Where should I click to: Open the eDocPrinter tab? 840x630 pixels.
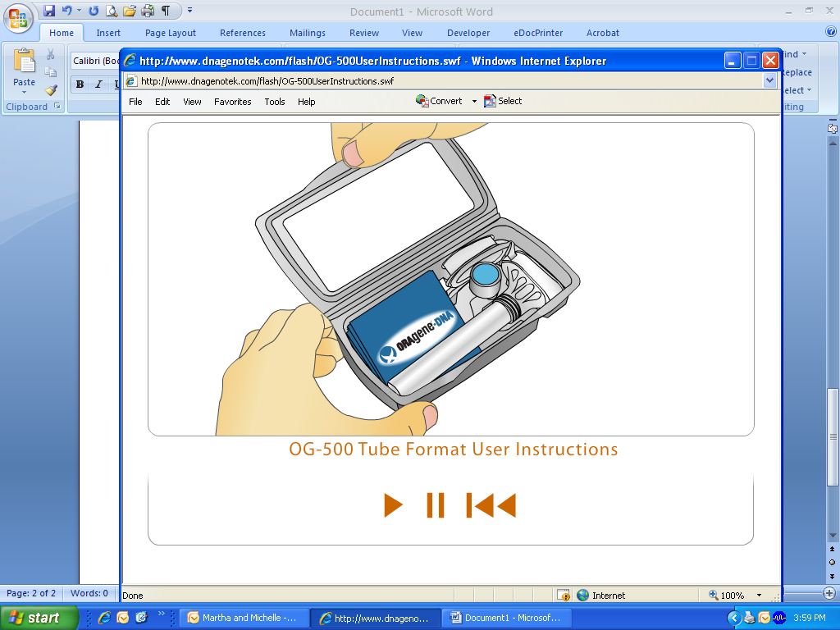tap(538, 33)
